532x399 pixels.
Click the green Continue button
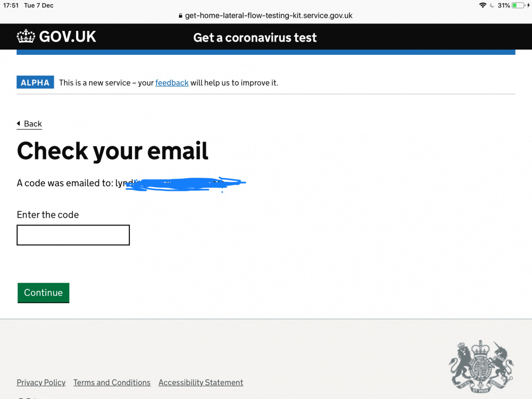click(x=44, y=293)
